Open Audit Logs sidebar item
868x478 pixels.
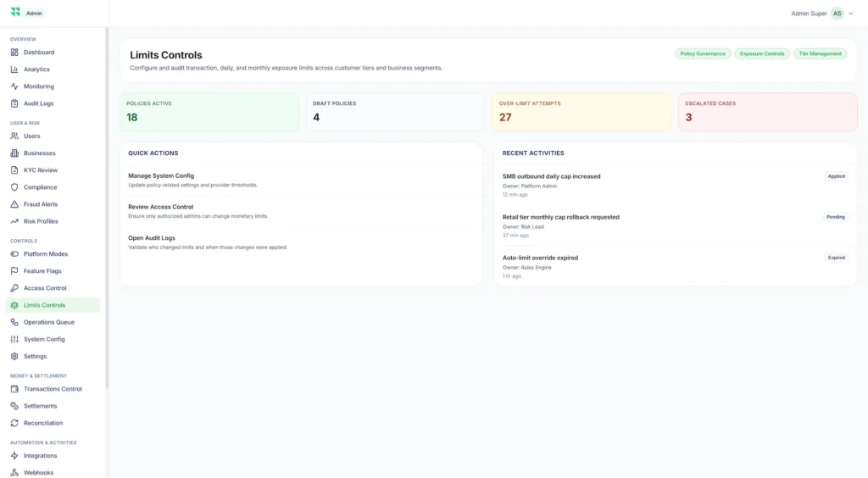pyautogui.click(x=53, y=103)
